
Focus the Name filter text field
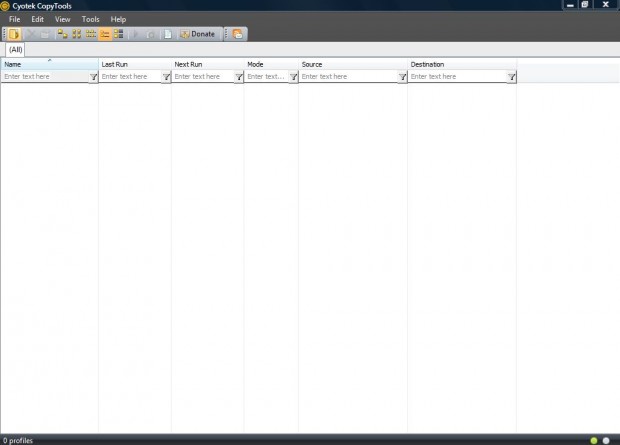click(45, 76)
